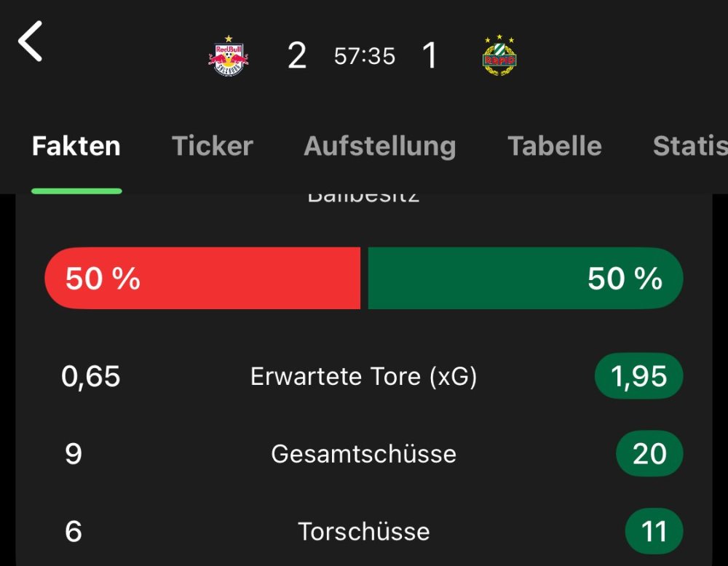Tap the home score 2
The width and height of the screenshot is (728, 566).
(x=297, y=56)
